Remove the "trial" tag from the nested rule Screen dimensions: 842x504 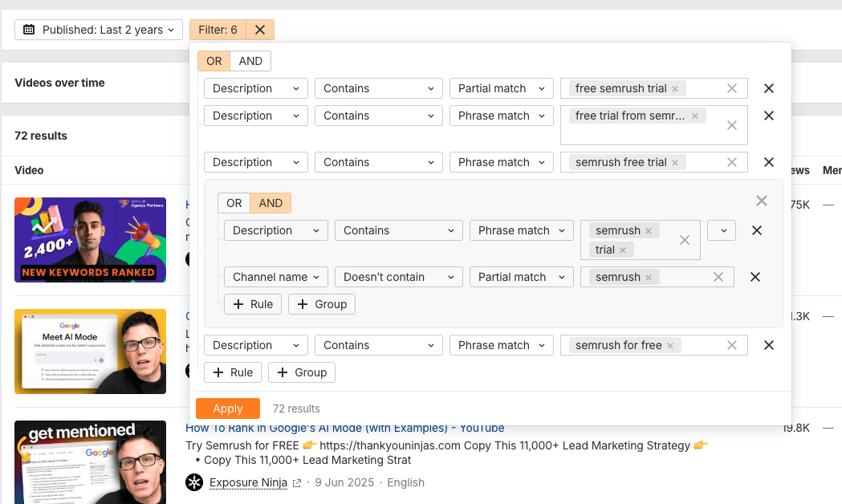624,250
